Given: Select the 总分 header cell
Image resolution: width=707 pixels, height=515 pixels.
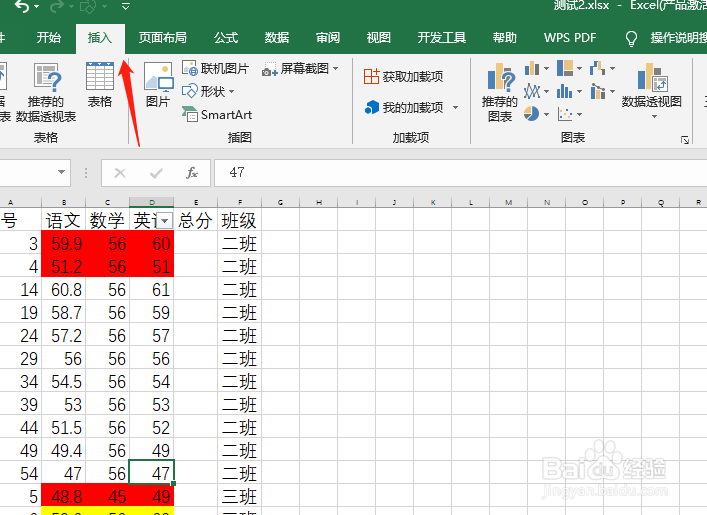Looking at the screenshot, I should click(x=195, y=220).
